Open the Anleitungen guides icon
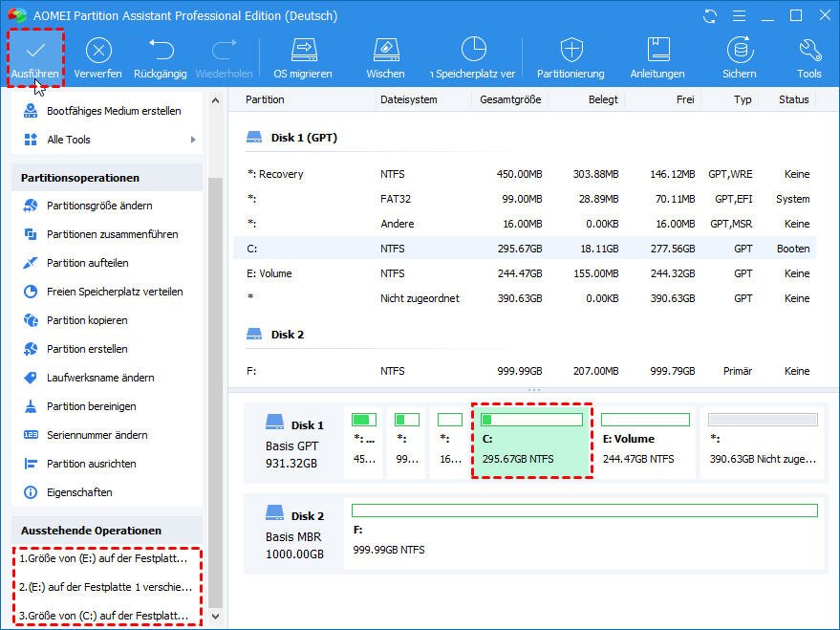 click(x=657, y=57)
